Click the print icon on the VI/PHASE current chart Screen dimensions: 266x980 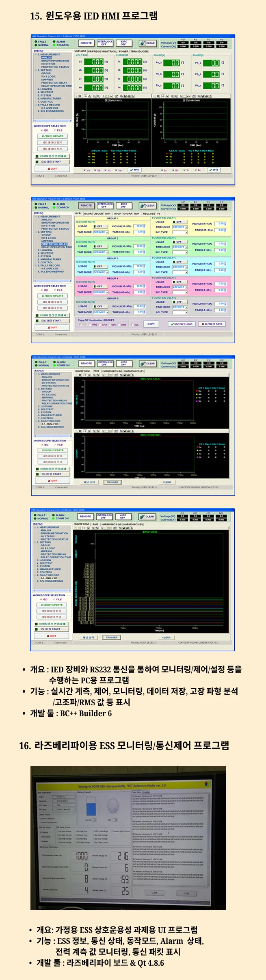tap(206, 96)
